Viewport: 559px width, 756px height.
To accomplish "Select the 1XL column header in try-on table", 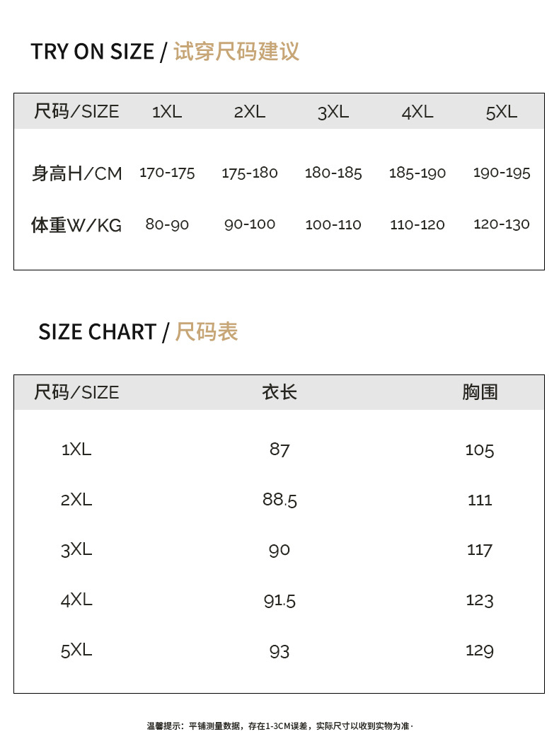I will click(167, 111).
